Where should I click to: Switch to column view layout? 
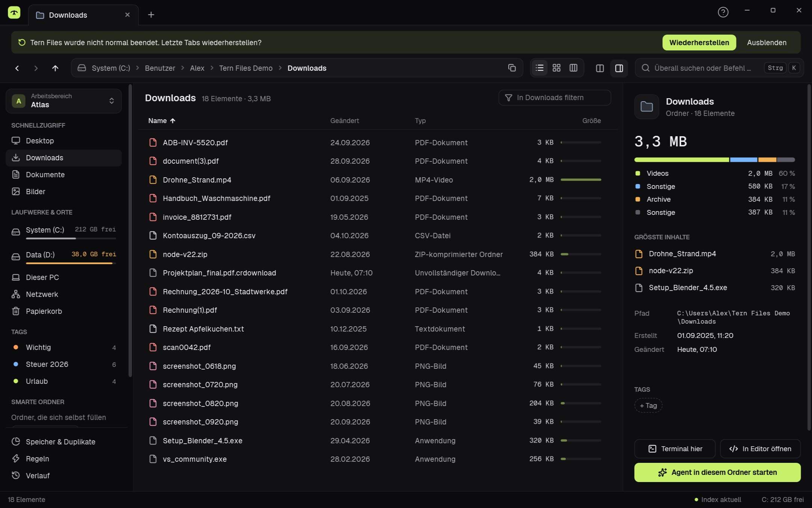(573, 68)
